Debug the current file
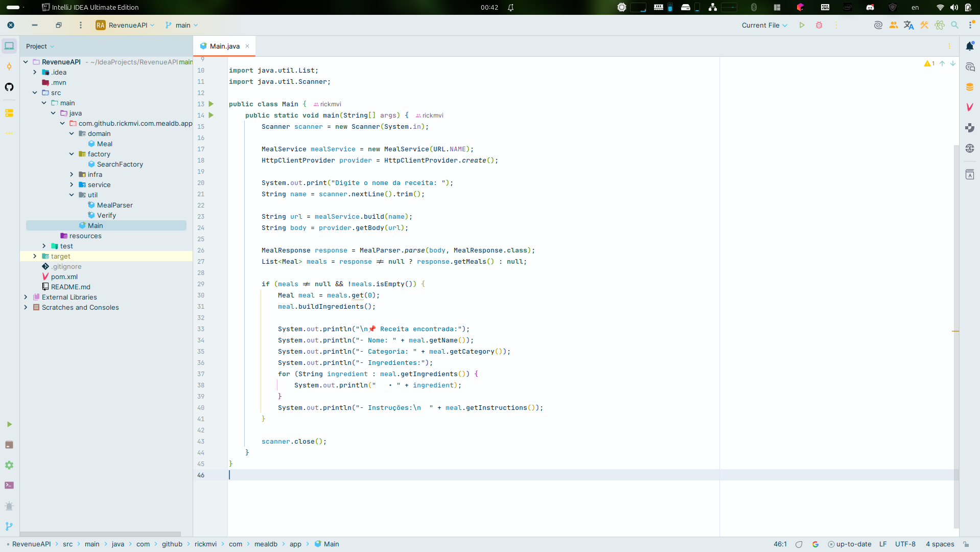This screenshot has width=980, height=552. tap(819, 25)
